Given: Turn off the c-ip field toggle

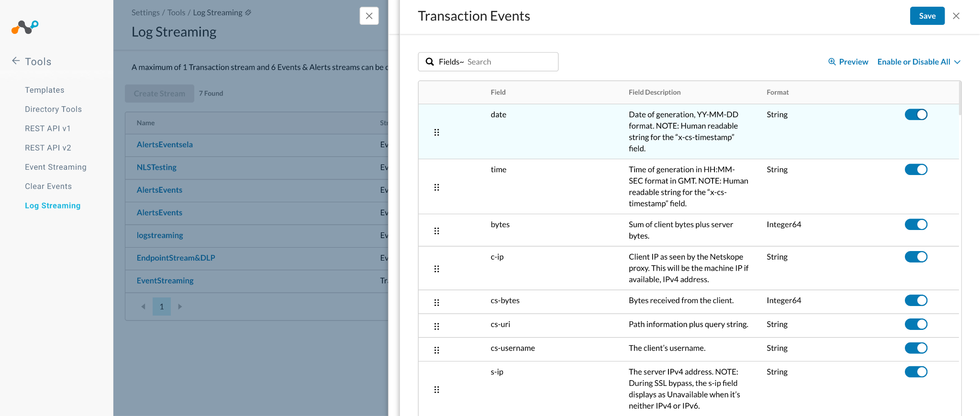Looking at the screenshot, I should [916, 257].
